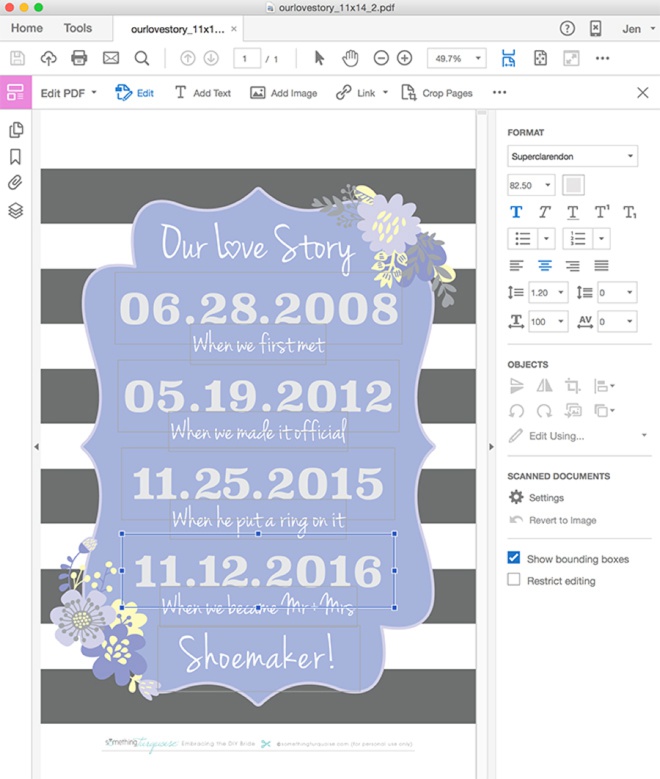Click the full screen mode icon
The height and width of the screenshot is (779, 660).
pyautogui.click(x=571, y=59)
